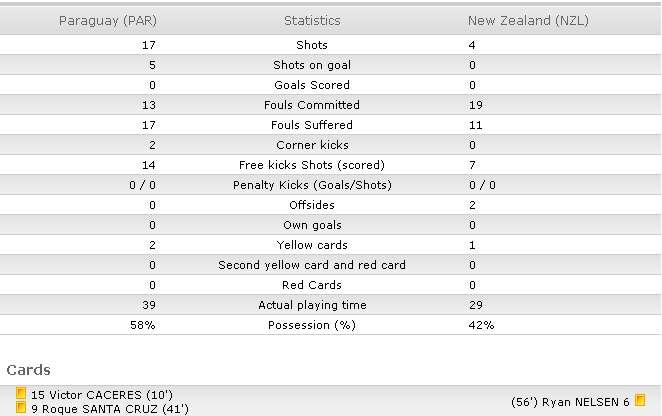Screen dimensions: 662x416
Task: Click Penalty Kicks (Goals/Shots) label
Action: (x=312, y=185)
